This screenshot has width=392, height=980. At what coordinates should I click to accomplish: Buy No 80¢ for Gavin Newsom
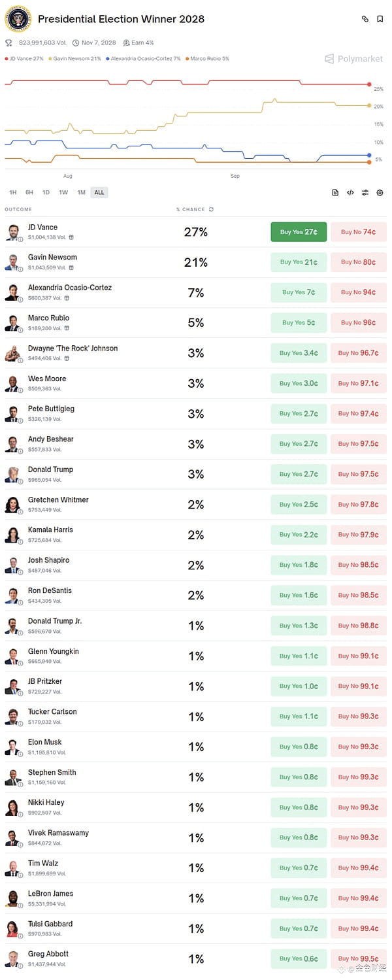[x=358, y=262]
